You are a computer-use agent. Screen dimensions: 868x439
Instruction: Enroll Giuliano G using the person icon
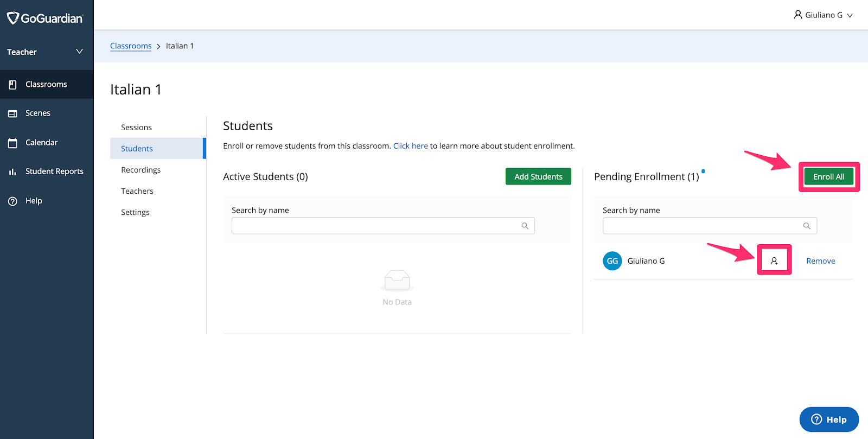774,261
